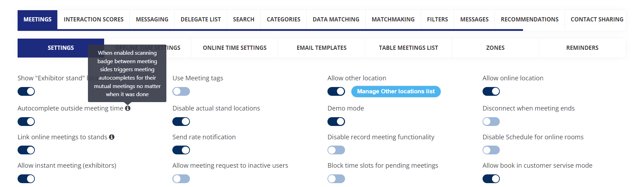The height and width of the screenshot is (187, 644).
Task: Switch to the Matchmaking tab
Action: 393,20
